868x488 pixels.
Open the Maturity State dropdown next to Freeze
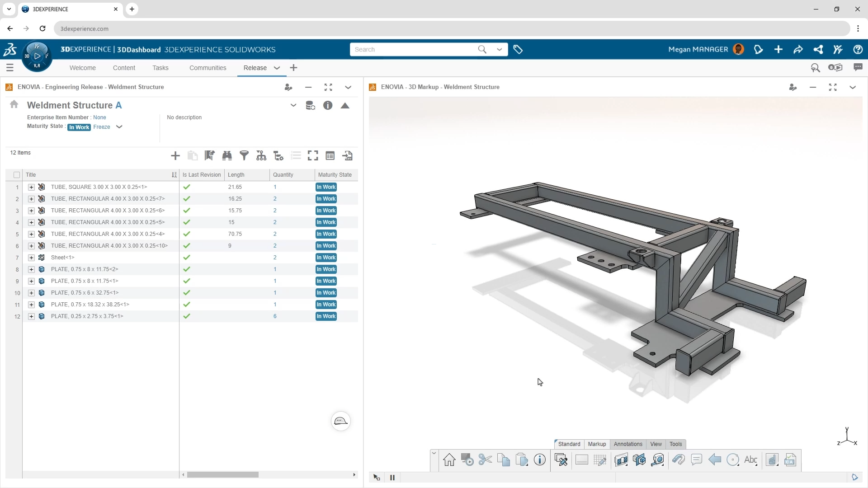pos(119,127)
